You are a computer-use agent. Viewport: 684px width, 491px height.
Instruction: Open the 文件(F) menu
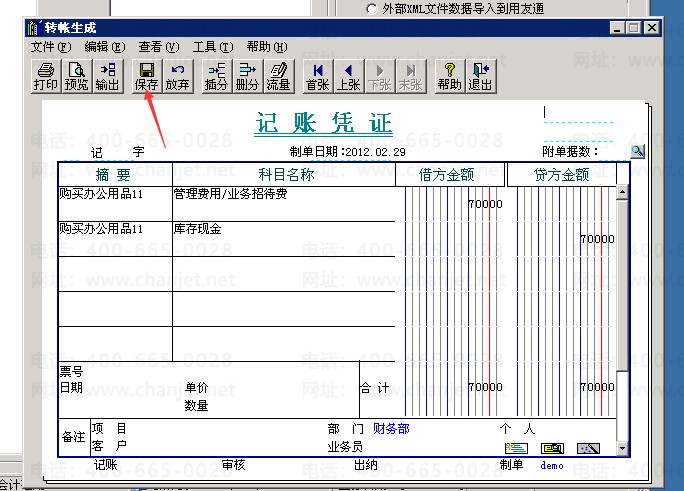click(x=51, y=47)
